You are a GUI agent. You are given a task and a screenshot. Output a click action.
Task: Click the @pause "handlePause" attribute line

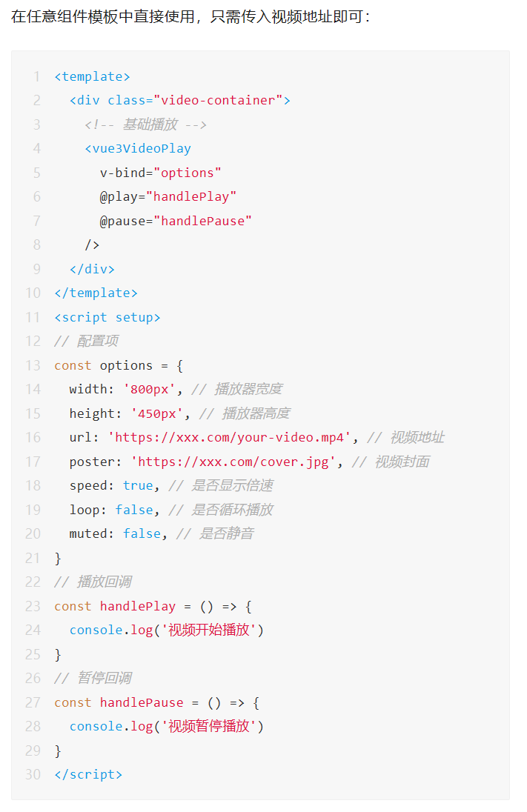tap(176, 221)
